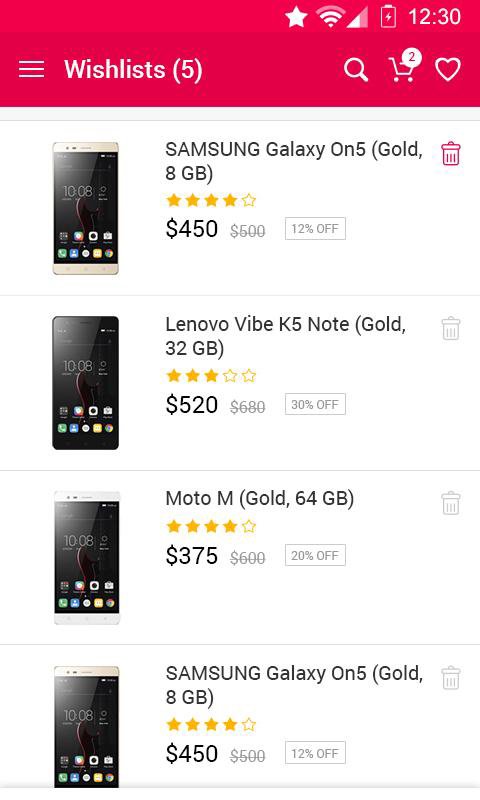
Task: Tap the search magnifier icon
Action: [x=356, y=69]
